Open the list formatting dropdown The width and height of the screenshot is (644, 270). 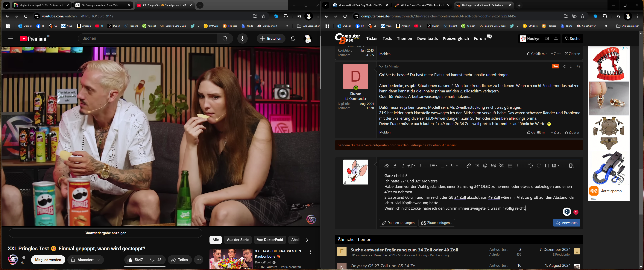pos(434,166)
